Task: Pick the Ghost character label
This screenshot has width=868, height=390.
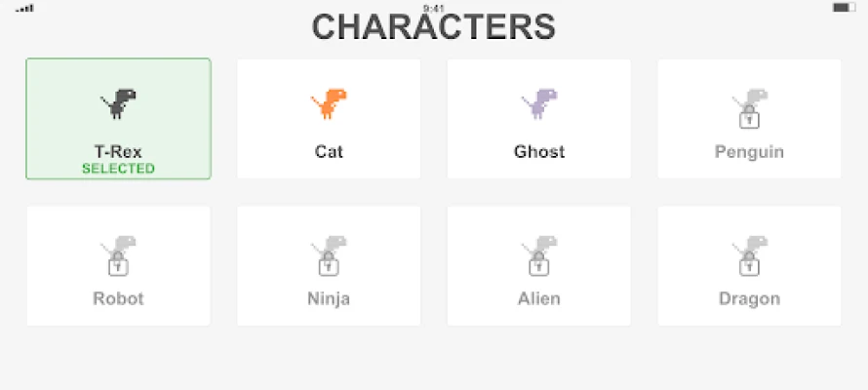Action: [539, 152]
